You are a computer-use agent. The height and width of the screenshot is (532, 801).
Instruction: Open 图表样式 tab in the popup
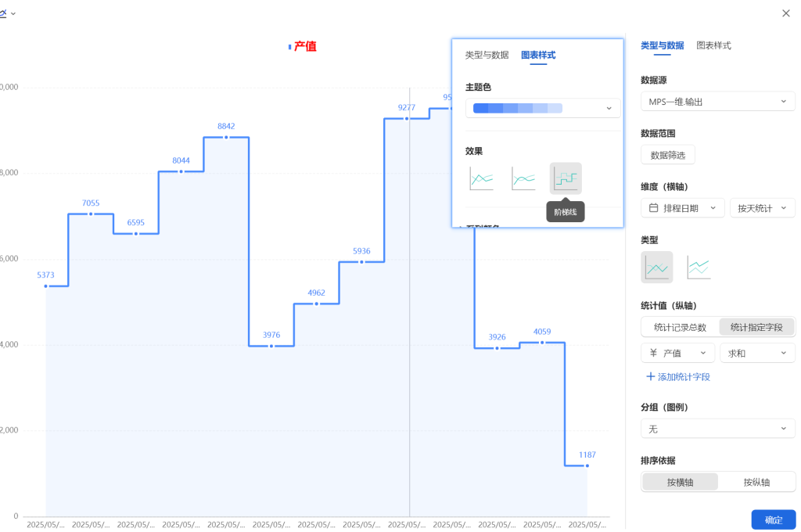pos(538,55)
